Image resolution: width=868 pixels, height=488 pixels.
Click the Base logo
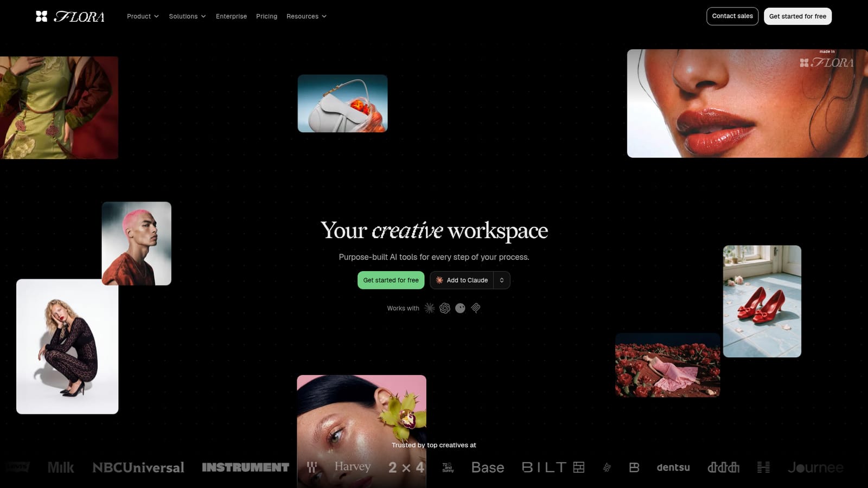coord(488,467)
